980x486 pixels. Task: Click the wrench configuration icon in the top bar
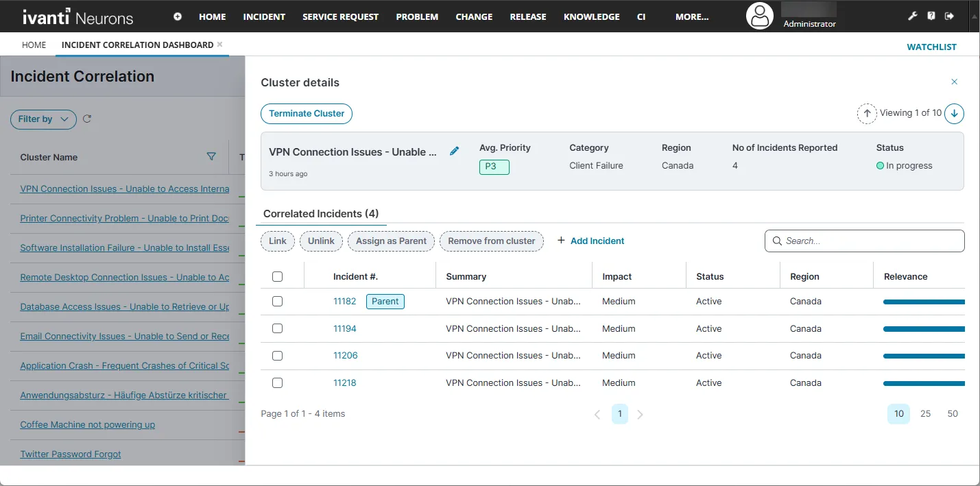[912, 16]
